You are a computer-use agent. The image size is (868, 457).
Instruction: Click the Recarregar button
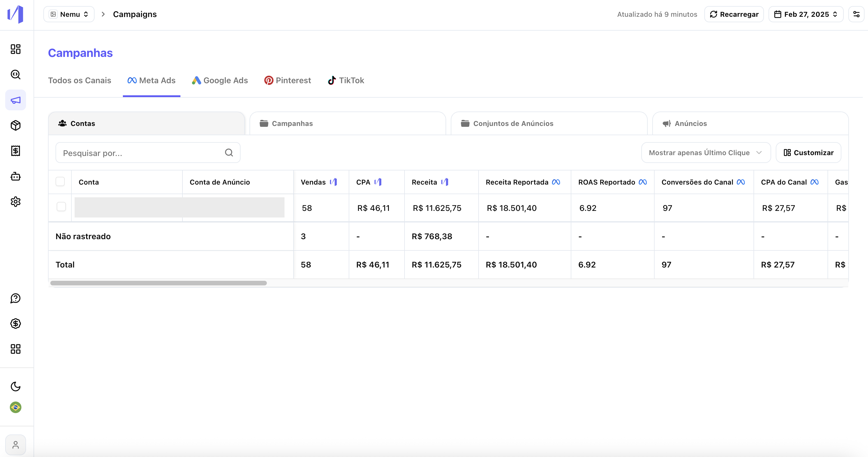734,14
